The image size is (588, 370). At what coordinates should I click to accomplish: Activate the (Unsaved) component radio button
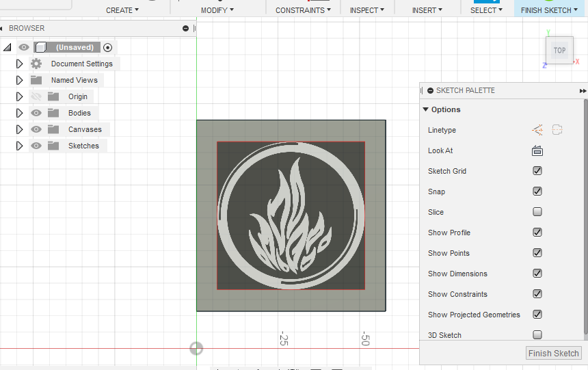click(107, 47)
